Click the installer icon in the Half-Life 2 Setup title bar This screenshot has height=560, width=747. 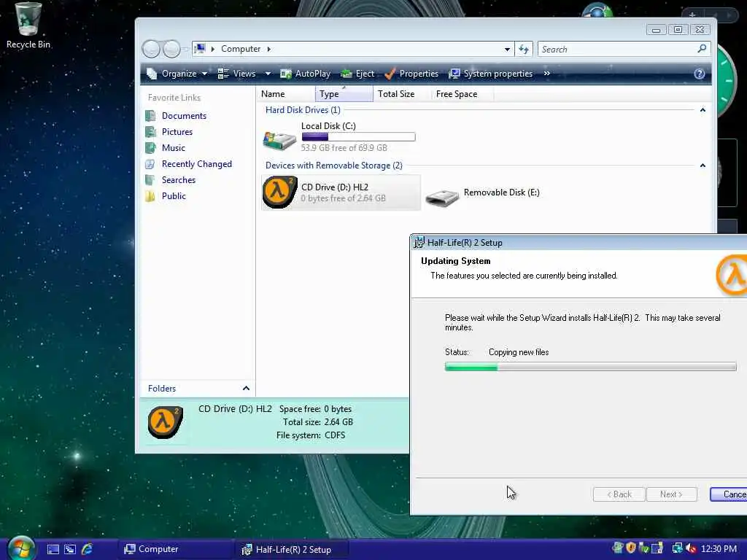(419, 242)
